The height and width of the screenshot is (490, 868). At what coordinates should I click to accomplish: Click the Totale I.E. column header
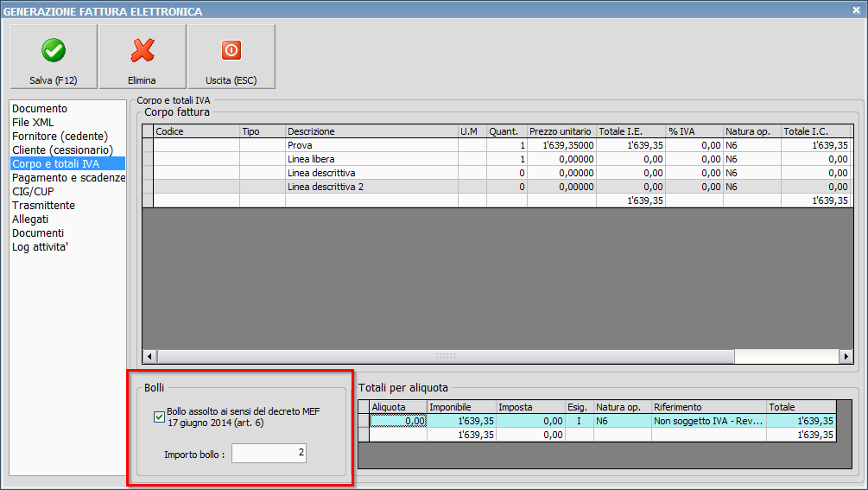[630, 131]
